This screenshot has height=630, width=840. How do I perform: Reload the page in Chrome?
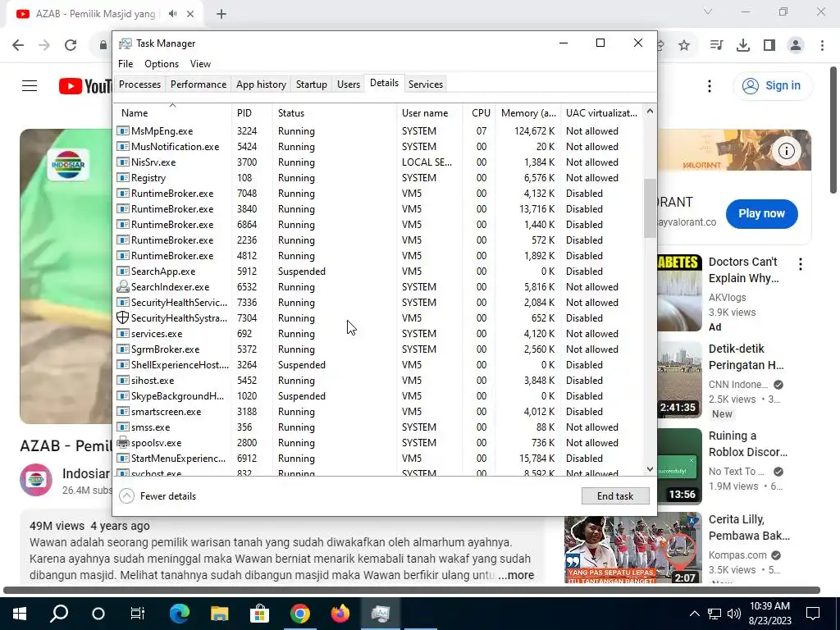[x=71, y=45]
